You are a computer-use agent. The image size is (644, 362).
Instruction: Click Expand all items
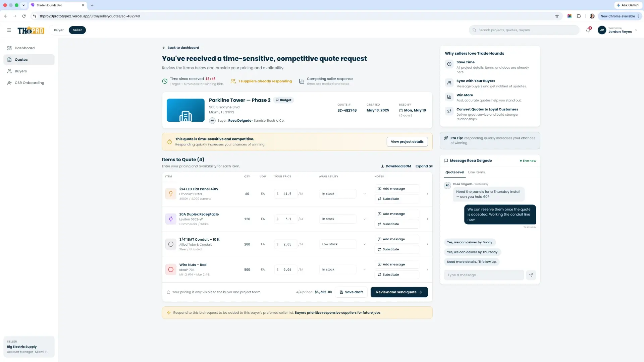click(424, 166)
